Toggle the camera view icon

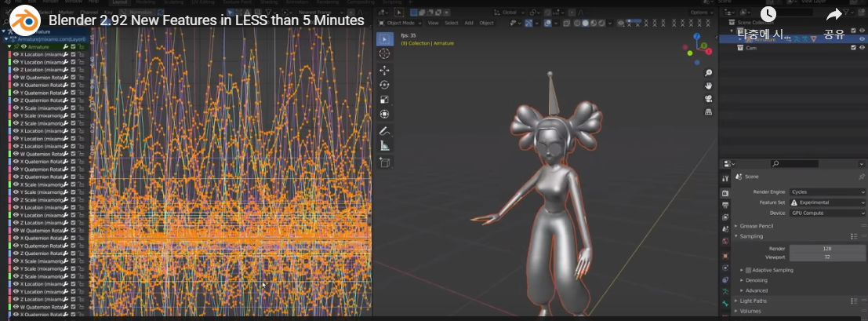[709, 99]
